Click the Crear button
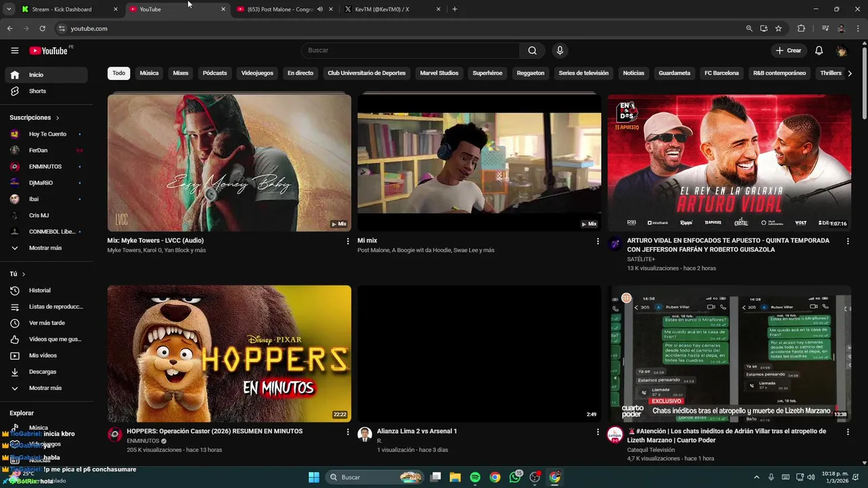This screenshot has height=488, width=868. 789,50
